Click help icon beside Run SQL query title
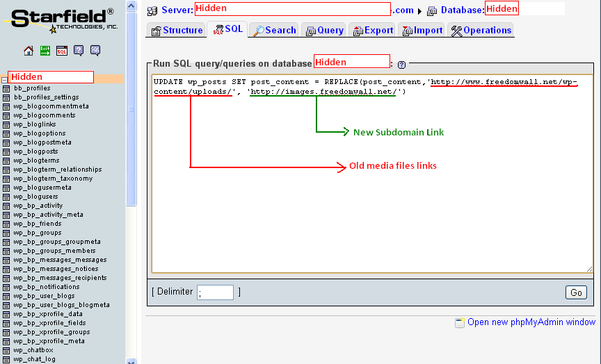Image resolution: width=601 pixels, height=364 pixels. pyautogui.click(x=402, y=64)
